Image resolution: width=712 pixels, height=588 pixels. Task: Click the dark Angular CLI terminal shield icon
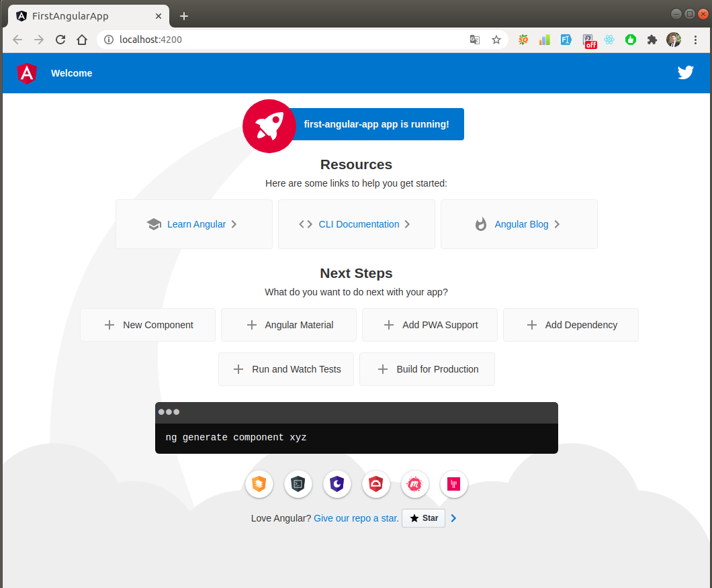click(298, 484)
